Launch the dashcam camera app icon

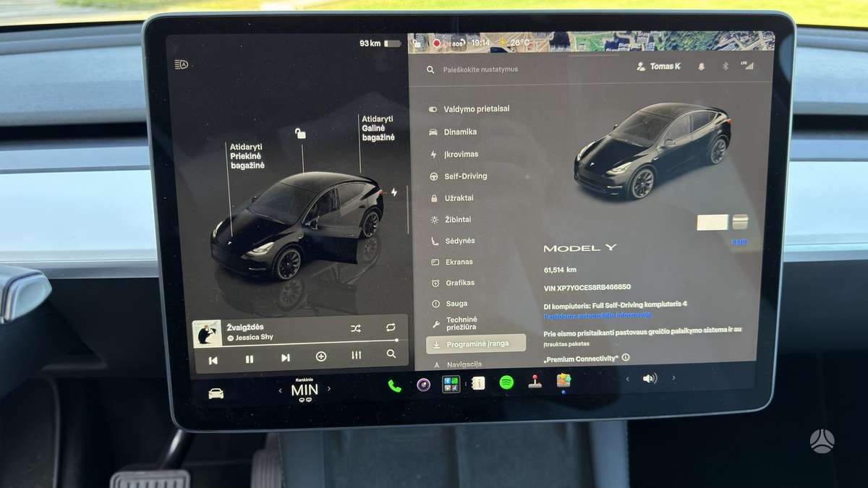pyautogui.click(x=423, y=385)
